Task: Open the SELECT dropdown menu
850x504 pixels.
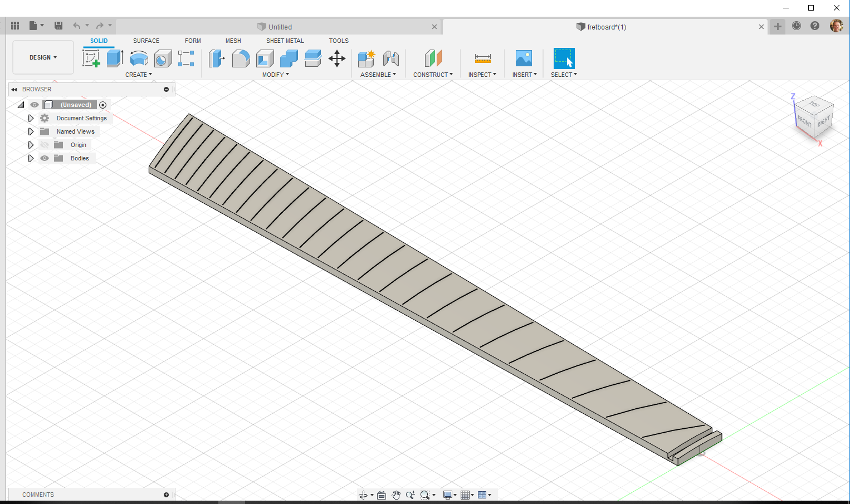Action: point(564,75)
